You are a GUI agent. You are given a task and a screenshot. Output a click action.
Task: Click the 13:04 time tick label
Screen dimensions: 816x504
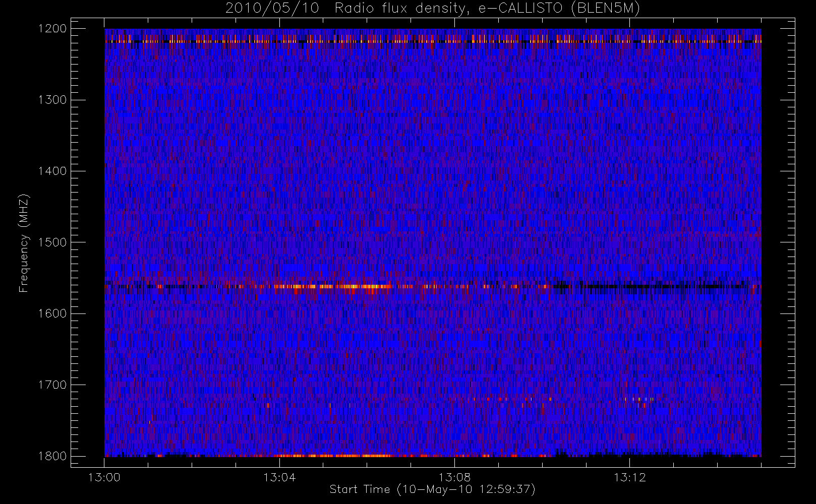click(x=279, y=477)
